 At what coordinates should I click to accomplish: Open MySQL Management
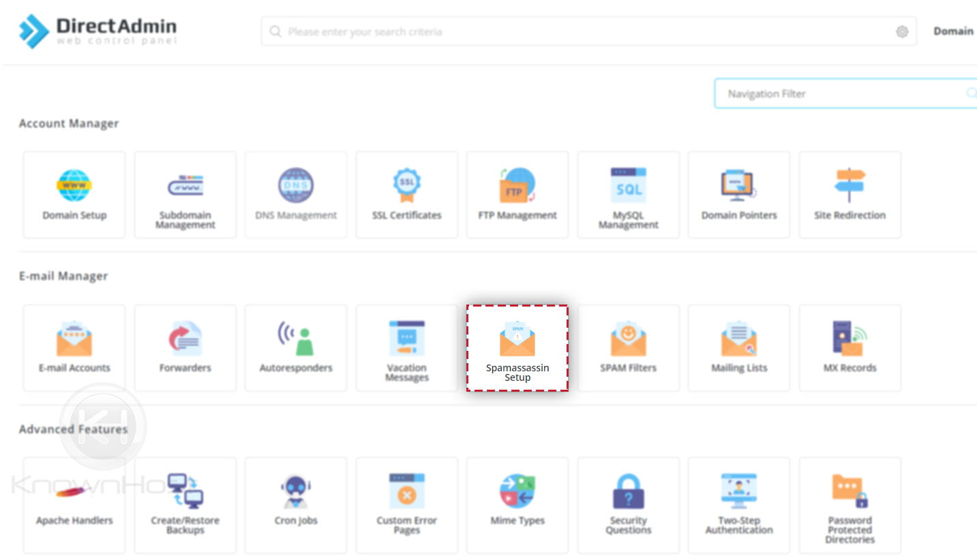pyautogui.click(x=628, y=194)
